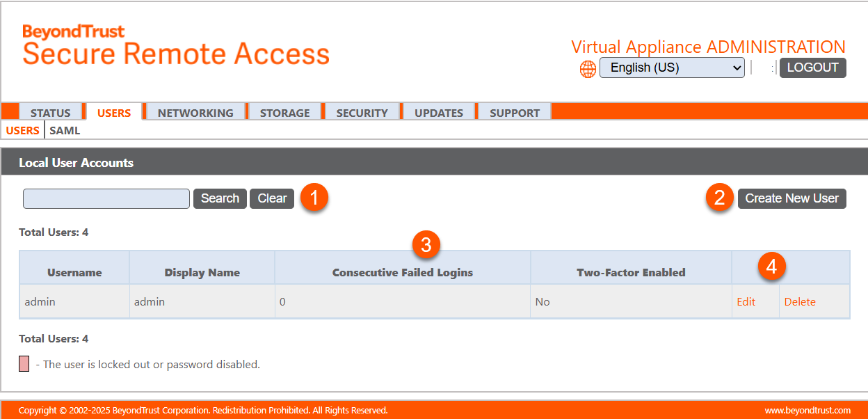Open the SAML sub-tab

point(65,130)
